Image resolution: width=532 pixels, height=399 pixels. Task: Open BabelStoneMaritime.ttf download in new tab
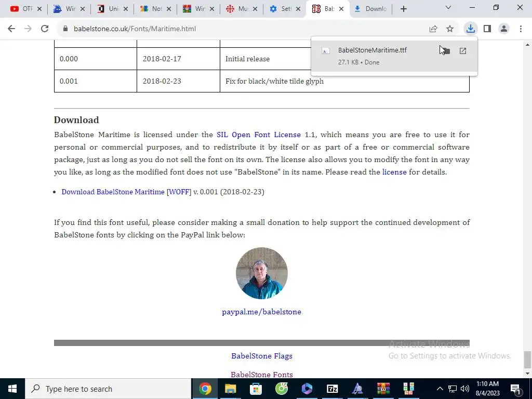(463, 51)
